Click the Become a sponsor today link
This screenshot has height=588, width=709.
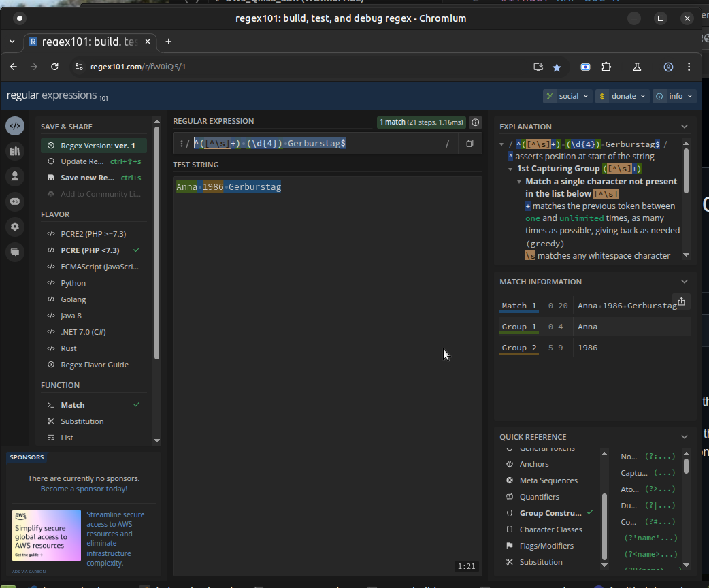click(84, 489)
